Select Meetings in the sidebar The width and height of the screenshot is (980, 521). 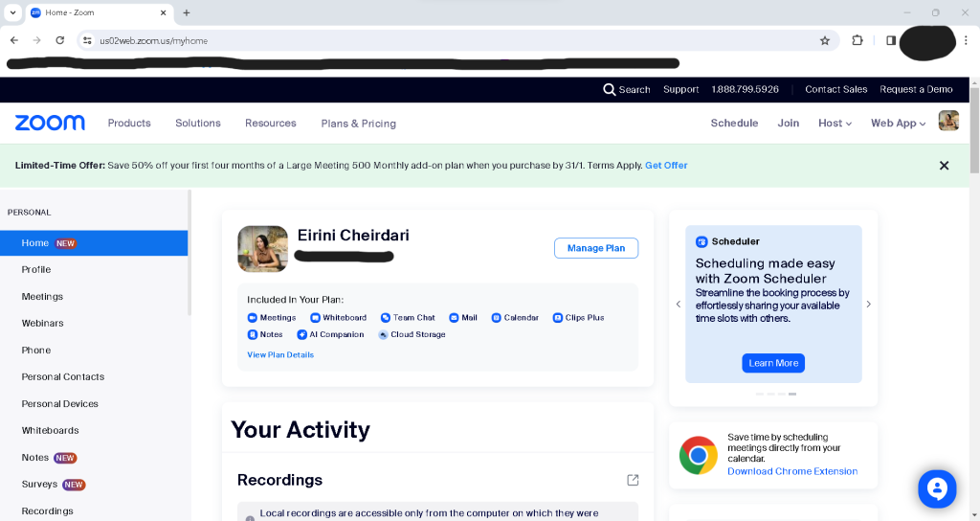point(42,297)
